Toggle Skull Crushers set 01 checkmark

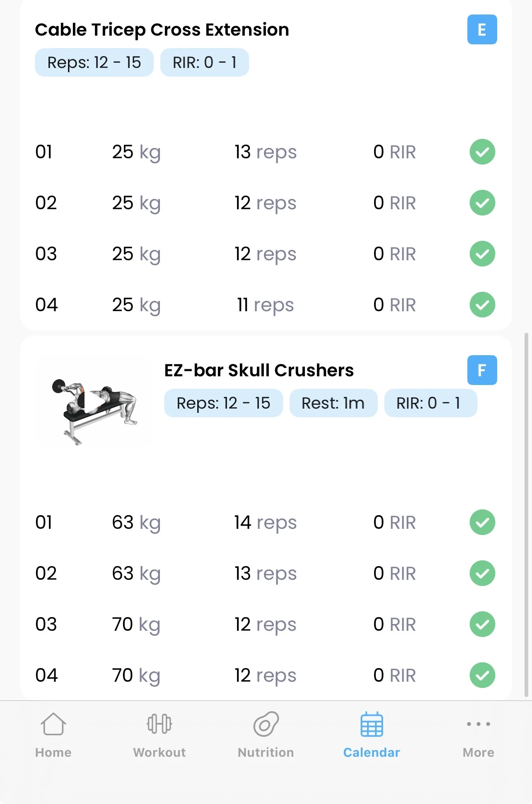[x=482, y=522]
